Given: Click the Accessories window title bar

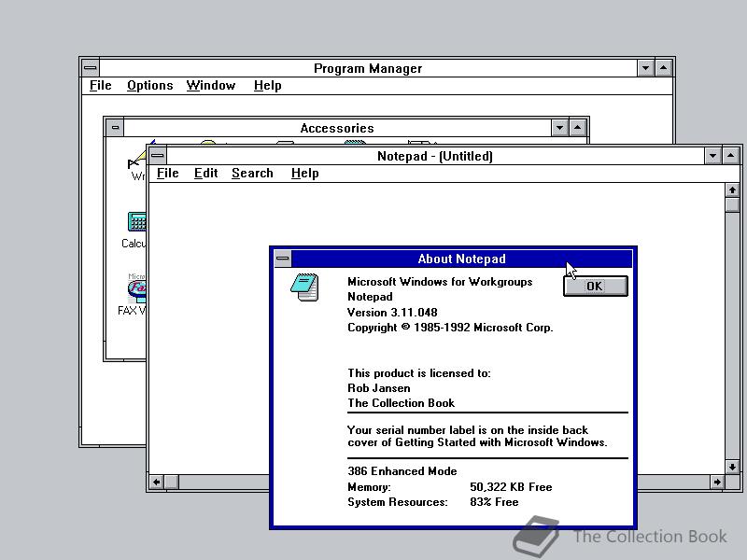Looking at the screenshot, I should pyautogui.click(x=337, y=128).
